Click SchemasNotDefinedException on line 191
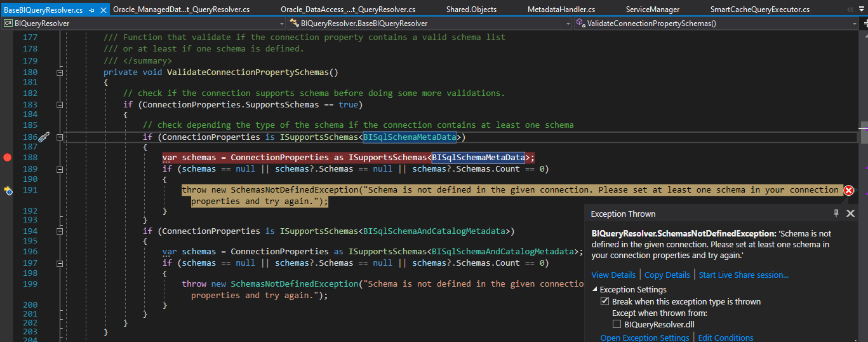 coord(294,190)
